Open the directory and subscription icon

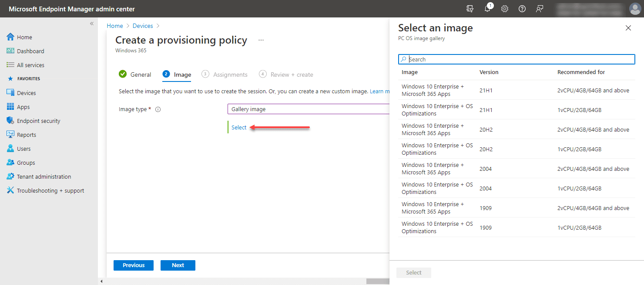(470, 9)
